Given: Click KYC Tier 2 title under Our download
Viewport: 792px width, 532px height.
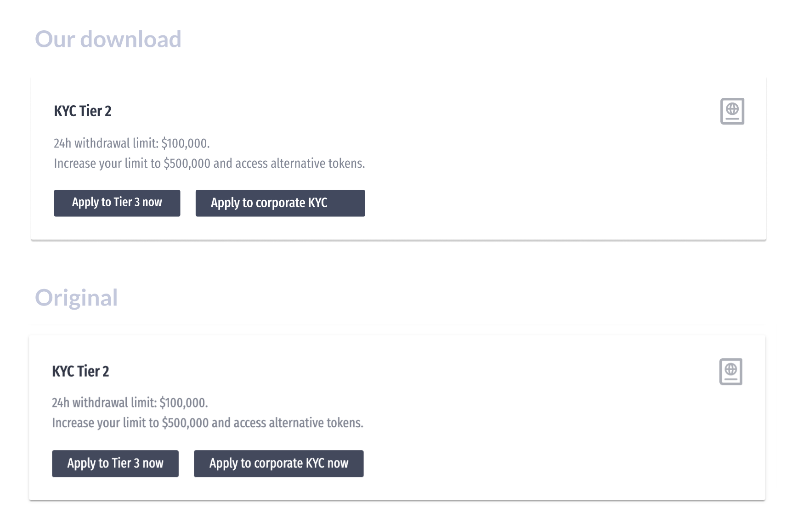Looking at the screenshot, I should tap(83, 111).
